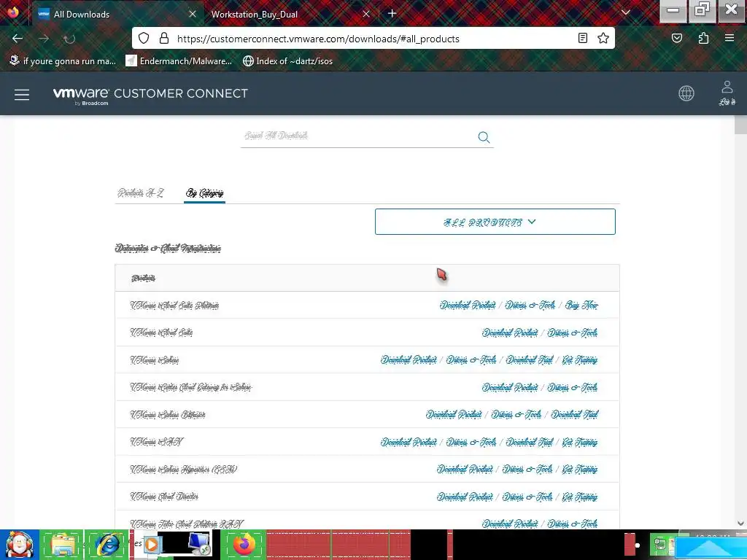Open Firefox application menu icon
The width and height of the screenshot is (747, 560).
pyautogui.click(x=729, y=38)
